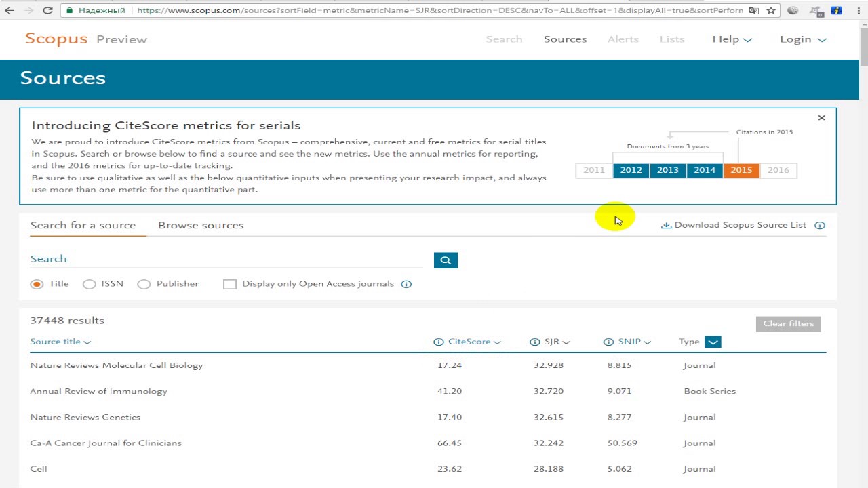Click Lists in top navigation

coord(672,39)
